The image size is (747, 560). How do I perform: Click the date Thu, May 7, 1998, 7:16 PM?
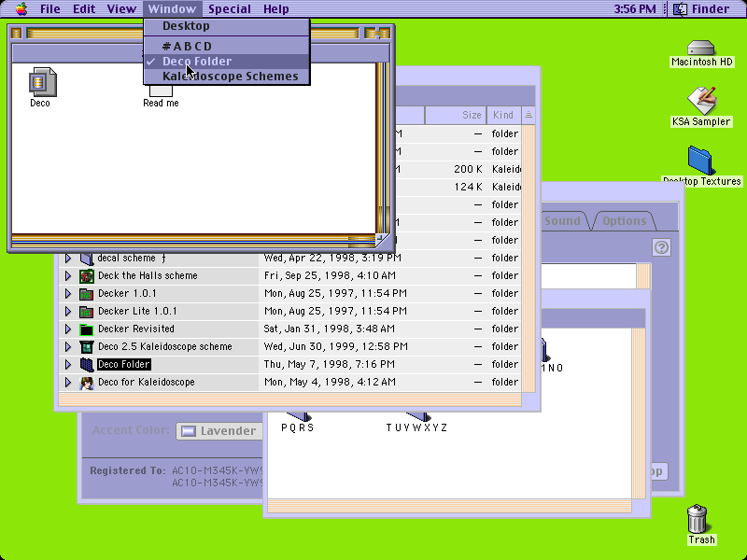330,364
